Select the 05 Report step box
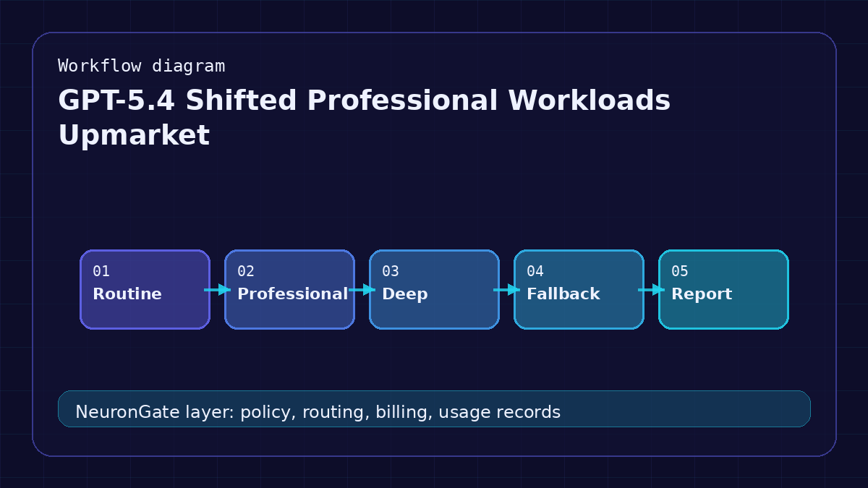Screen dimensions: 868x488 click(723, 289)
